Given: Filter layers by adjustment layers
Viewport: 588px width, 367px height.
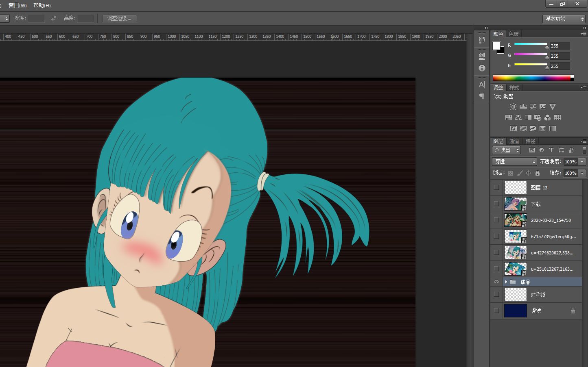Looking at the screenshot, I should point(542,150).
